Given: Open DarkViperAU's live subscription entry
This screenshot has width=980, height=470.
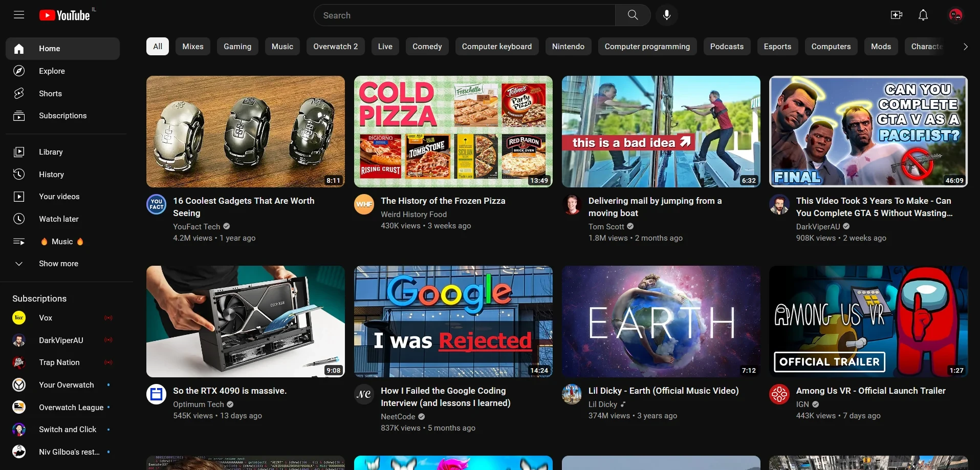Looking at the screenshot, I should (x=61, y=340).
